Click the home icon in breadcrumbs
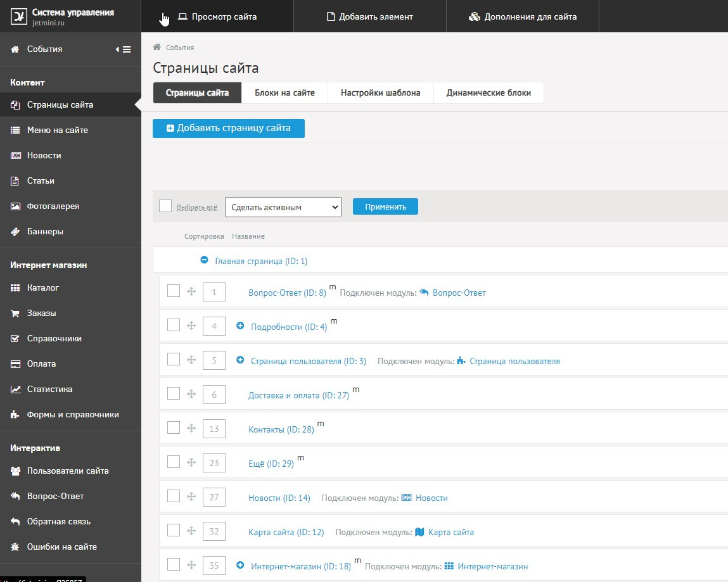This screenshot has height=582, width=728. coord(157,47)
